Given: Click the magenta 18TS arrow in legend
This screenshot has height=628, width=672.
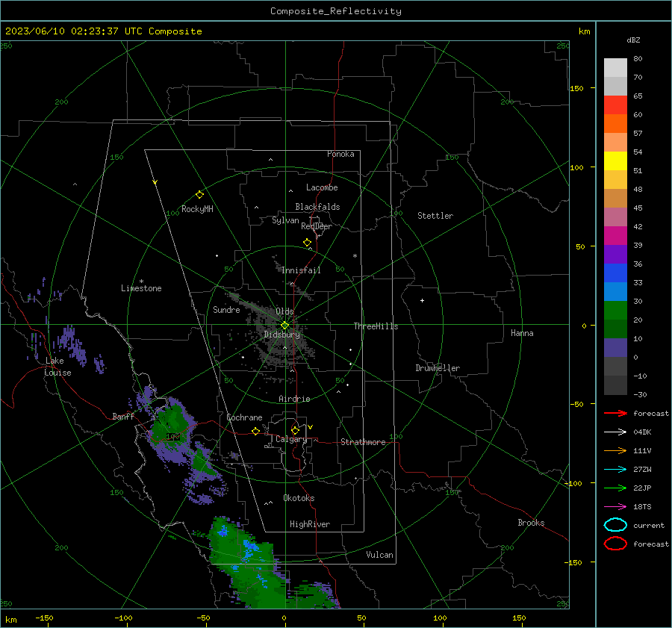Looking at the screenshot, I should pyautogui.click(x=615, y=507).
